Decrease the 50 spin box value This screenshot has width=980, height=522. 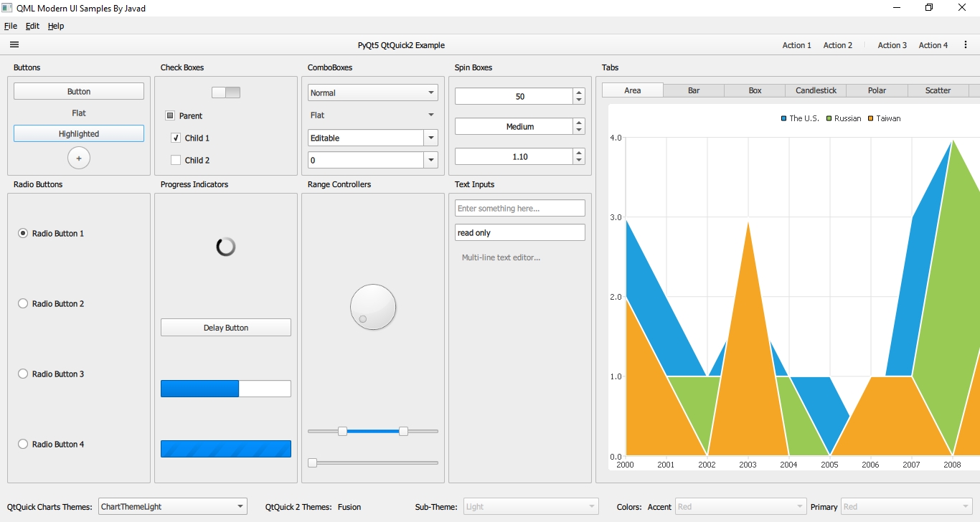point(579,100)
